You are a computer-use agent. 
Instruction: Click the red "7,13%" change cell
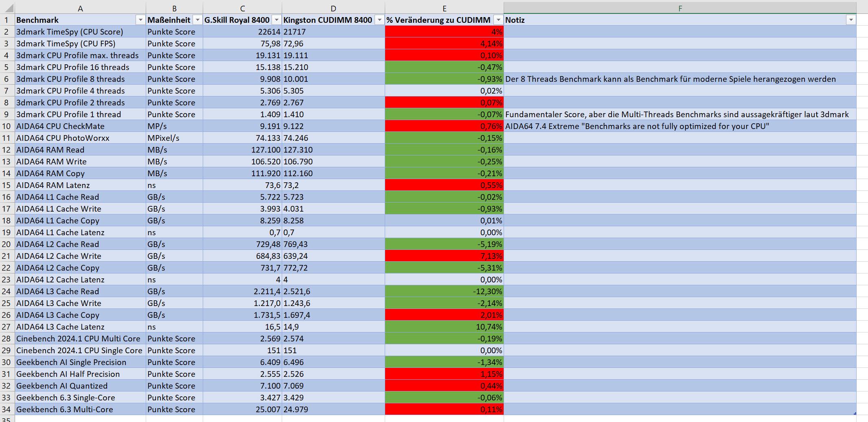444,256
